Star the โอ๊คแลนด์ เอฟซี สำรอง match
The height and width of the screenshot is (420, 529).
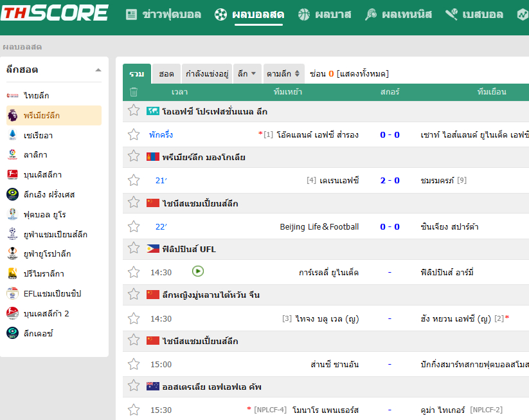(x=134, y=134)
